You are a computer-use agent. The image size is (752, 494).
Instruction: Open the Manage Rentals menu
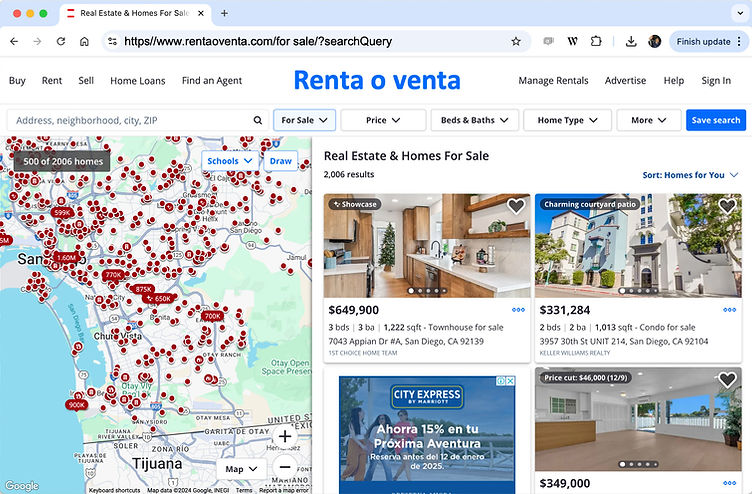coord(553,81)
